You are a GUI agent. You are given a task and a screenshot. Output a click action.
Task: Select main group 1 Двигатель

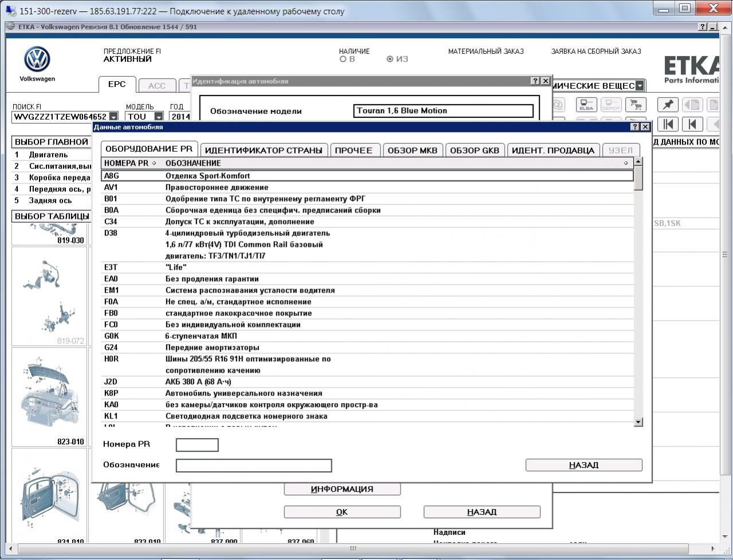[x=52, y=155]
